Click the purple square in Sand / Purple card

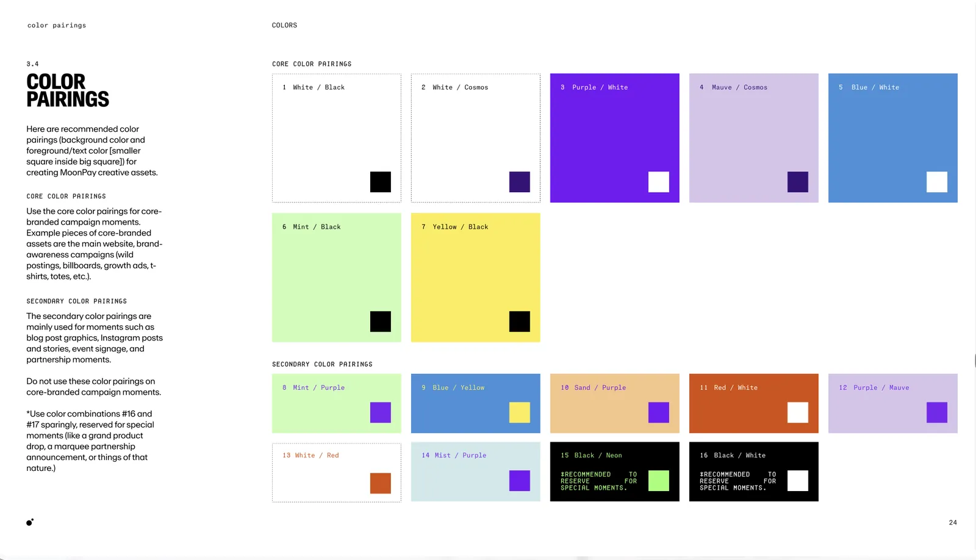pos(659,412)
